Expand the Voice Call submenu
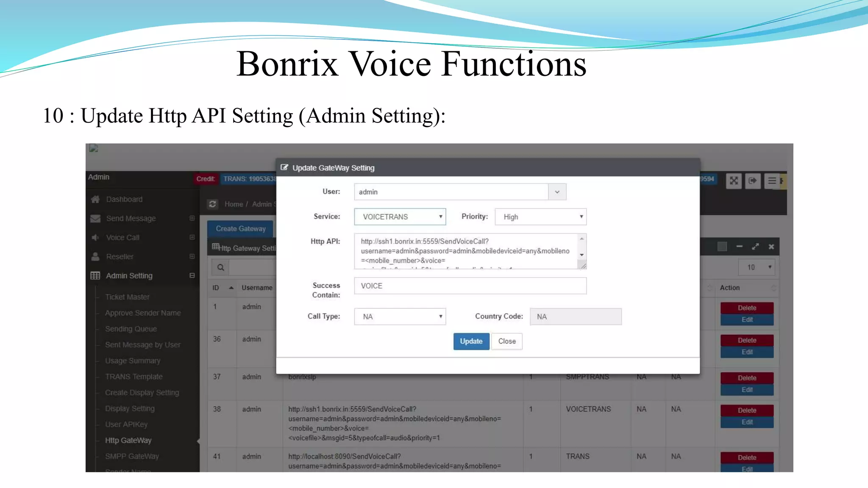Viewport: 868px width, 488px height. pyautogui.click(x=192, y=237)
